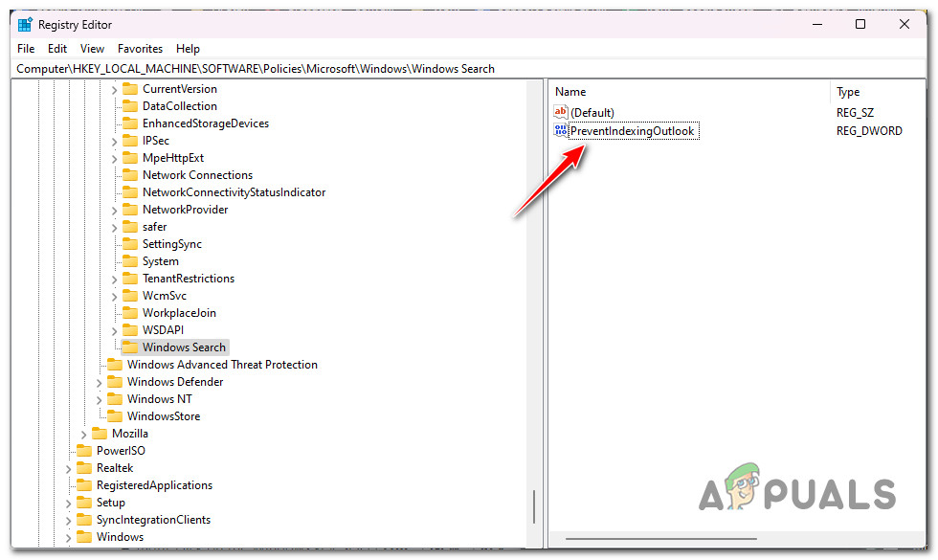Click the registry path address bar
The image size is (938, 560).
[x=468, y=69]
